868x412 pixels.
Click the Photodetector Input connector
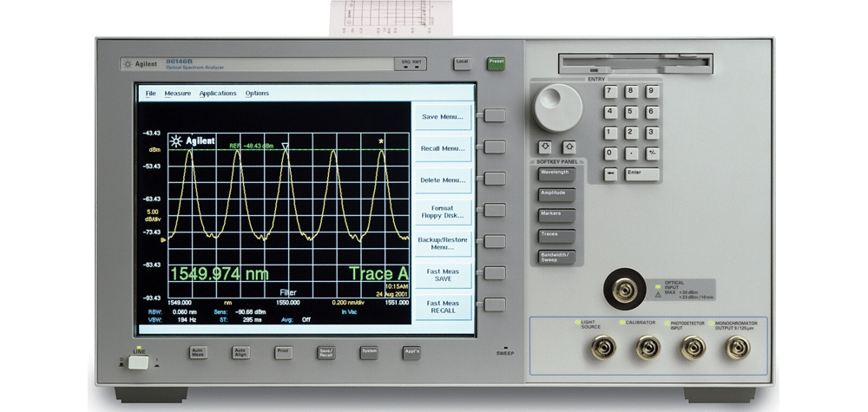(x=693, y=347)
